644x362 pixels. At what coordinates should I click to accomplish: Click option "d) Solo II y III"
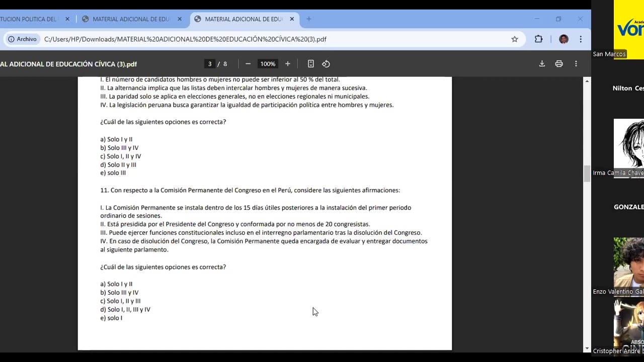118,165
